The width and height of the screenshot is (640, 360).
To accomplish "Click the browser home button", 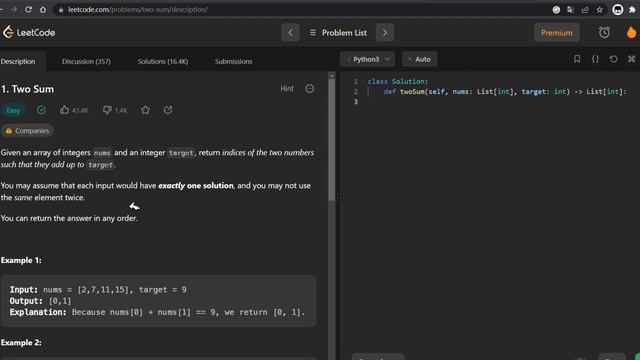I will pos(43,9).
